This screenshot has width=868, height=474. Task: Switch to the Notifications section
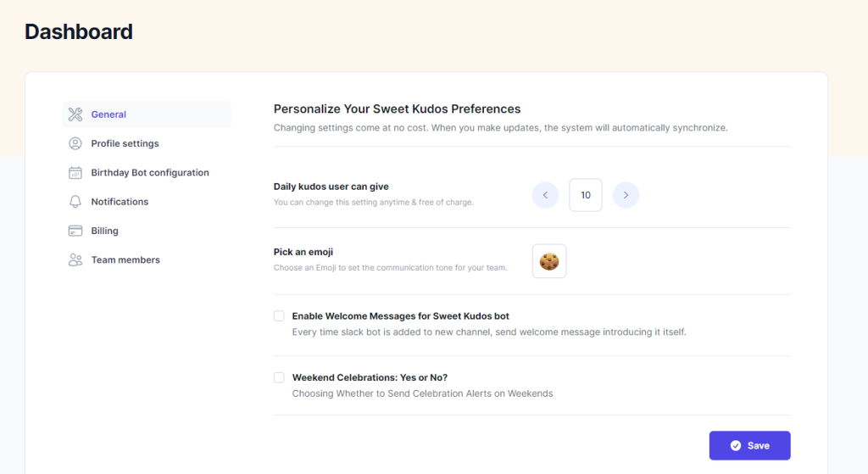point(120,202)
